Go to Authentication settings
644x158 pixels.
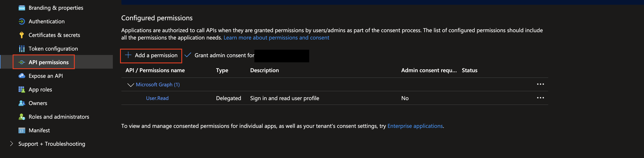click(x=46, y=21)
